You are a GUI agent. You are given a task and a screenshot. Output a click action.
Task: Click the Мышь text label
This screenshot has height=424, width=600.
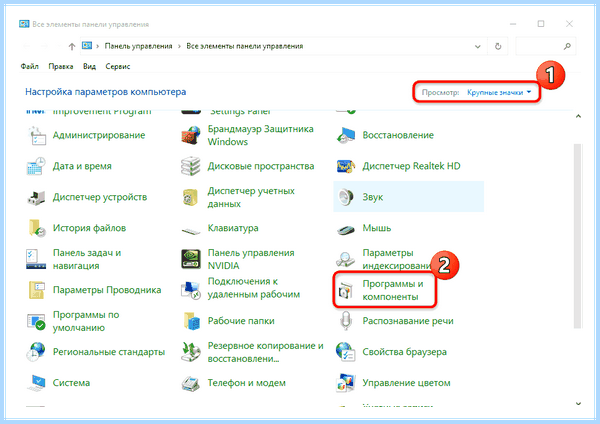click(x=377, y=228)
